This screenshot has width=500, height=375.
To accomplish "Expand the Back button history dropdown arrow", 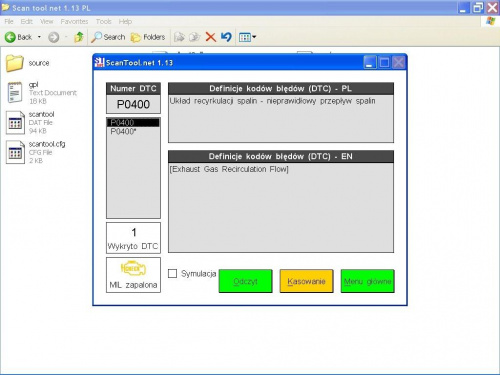I will pyautogui.click(x=39, y=37).
